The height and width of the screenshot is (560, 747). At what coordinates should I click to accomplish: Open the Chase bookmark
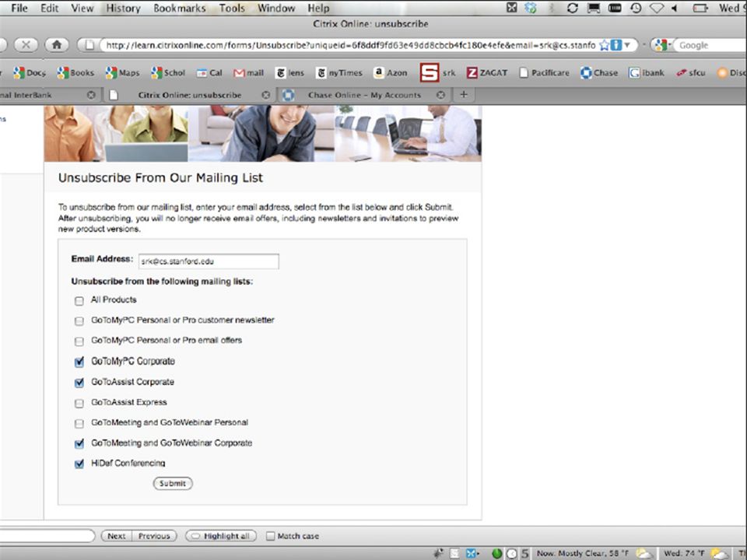point(599,73)
